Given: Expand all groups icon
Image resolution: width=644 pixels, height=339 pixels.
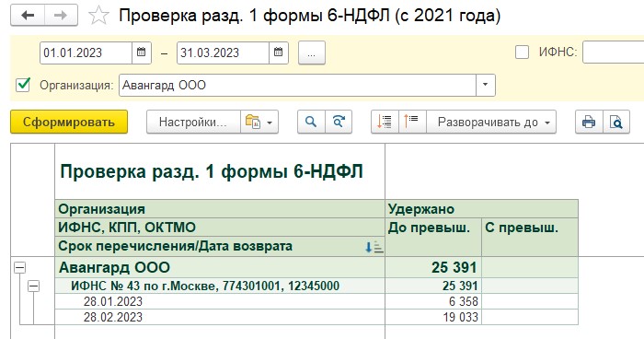Looking at the screenshot, I should click(x=385, y=122).
